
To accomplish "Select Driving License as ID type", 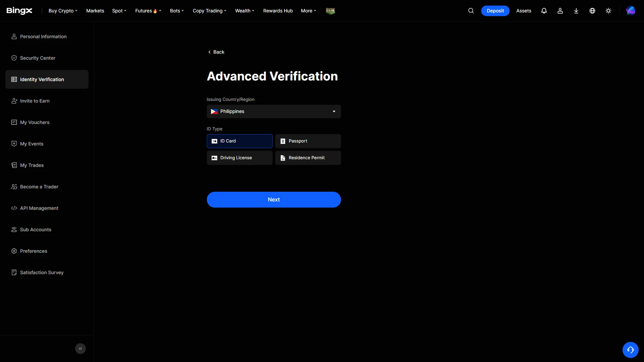I will 239,158.
